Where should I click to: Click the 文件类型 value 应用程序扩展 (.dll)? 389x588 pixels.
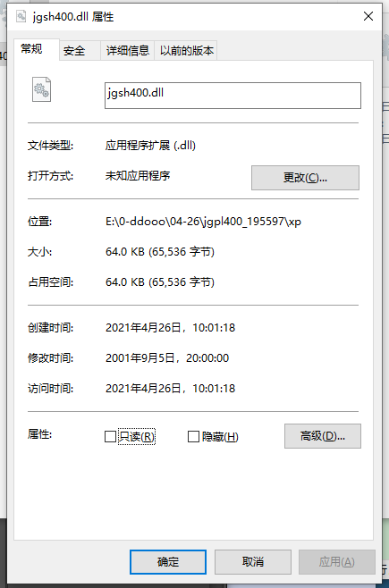coord(150,146)
